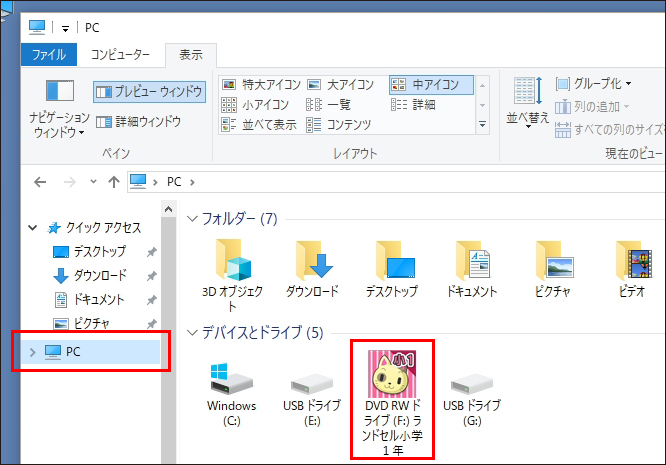Image resolution: width=666 pixels, height=465 pixels.
Task: Select the Windows (C:) drive
Action: (x=232, y=395)
